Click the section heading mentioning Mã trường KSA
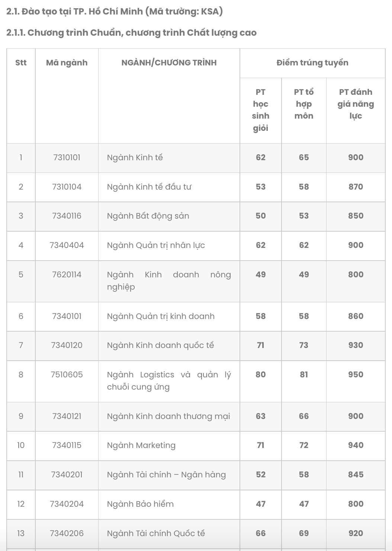This screenshot has width=392, height=551. coord(115,12)
